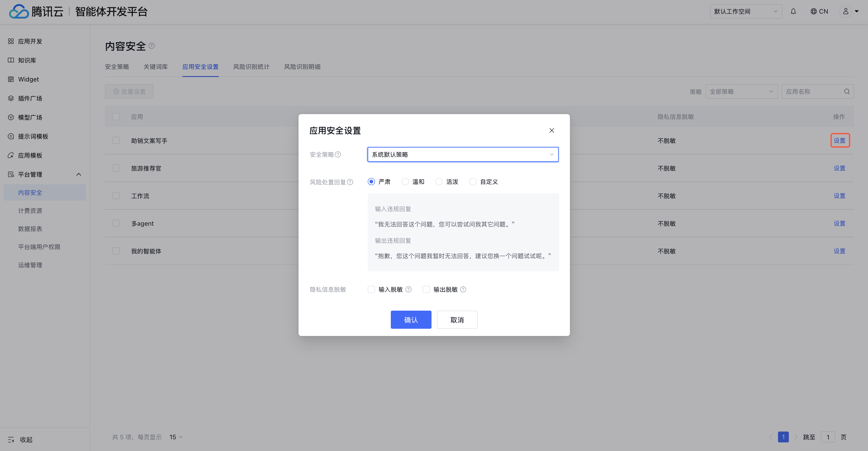Screen dimensions: 868x451
Task: Click help icon beside 风险处置回复 label
Action: 350,182
